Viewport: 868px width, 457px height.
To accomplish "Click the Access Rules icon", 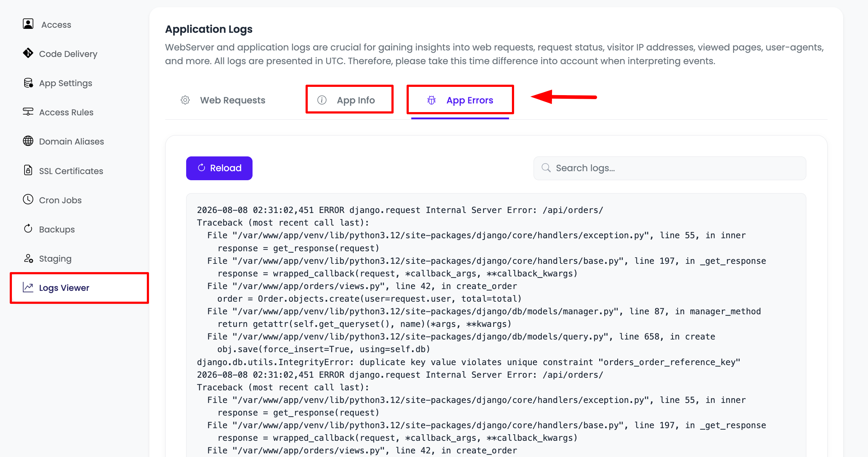I will pyautogui.click(x=28, y=112).
